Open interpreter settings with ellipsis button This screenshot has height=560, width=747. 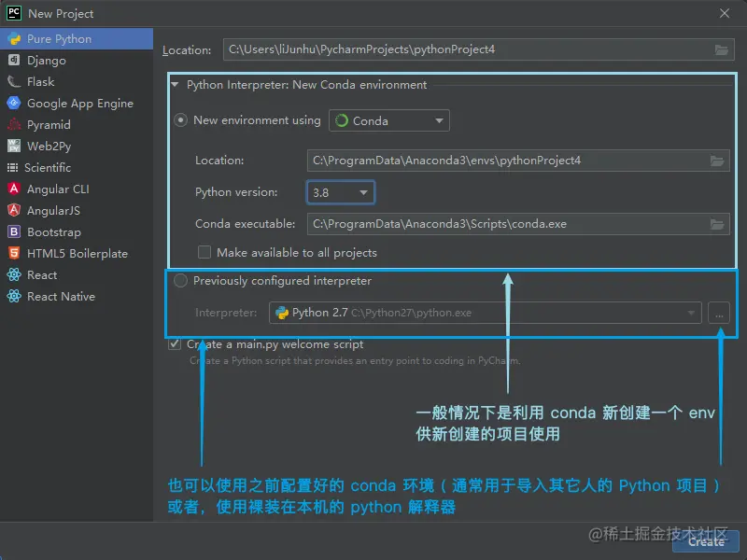tap(719, 313)
